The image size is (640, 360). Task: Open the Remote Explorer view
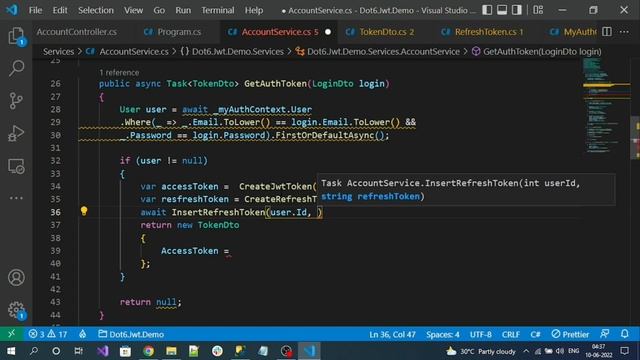16,166
